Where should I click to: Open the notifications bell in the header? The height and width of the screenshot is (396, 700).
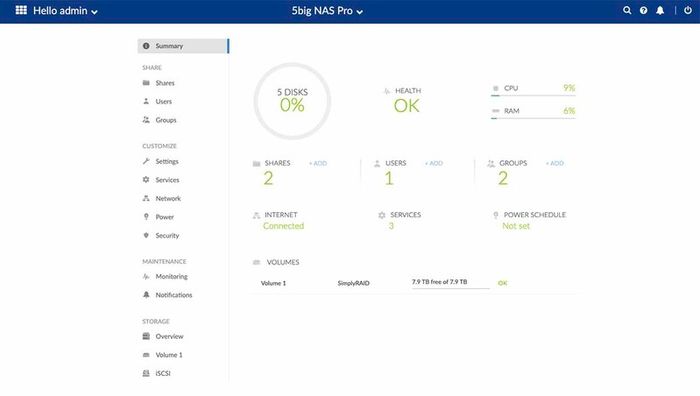point(660,10)
